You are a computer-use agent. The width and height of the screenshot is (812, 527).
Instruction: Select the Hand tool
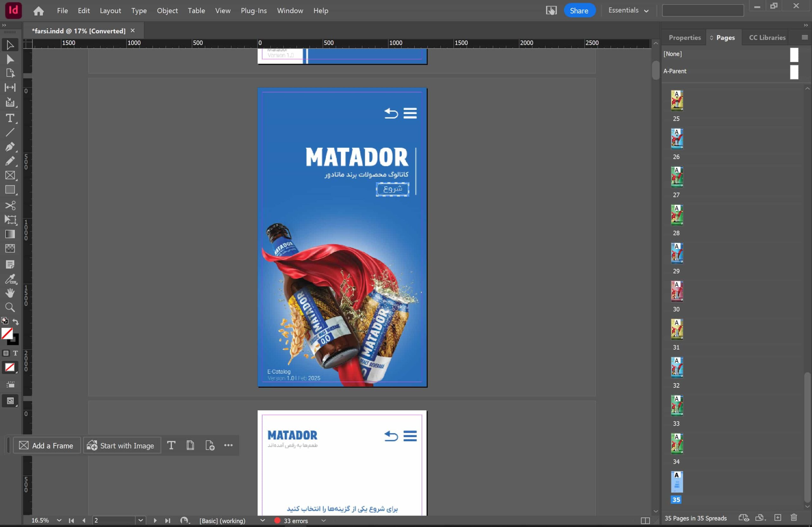[10, 293]
